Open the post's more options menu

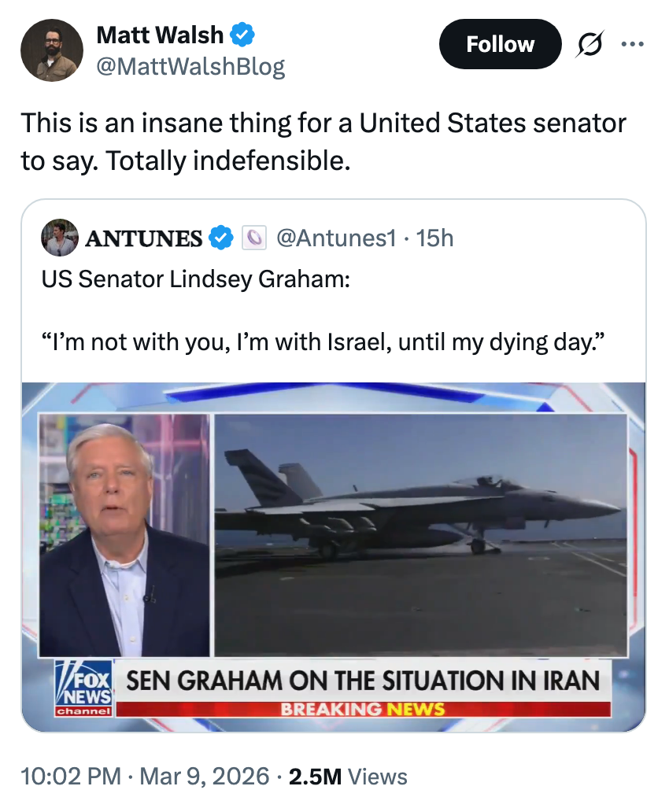pyautogui.click(x=633, y=44)
